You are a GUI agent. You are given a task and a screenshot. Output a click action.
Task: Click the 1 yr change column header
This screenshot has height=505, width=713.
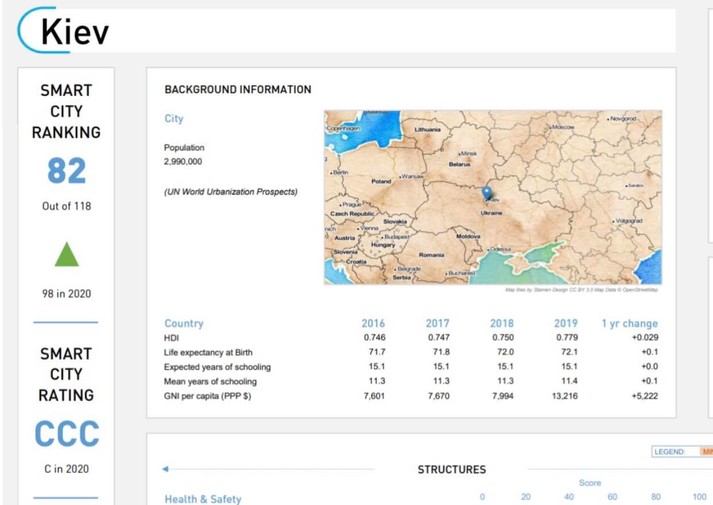pos(629,324)
